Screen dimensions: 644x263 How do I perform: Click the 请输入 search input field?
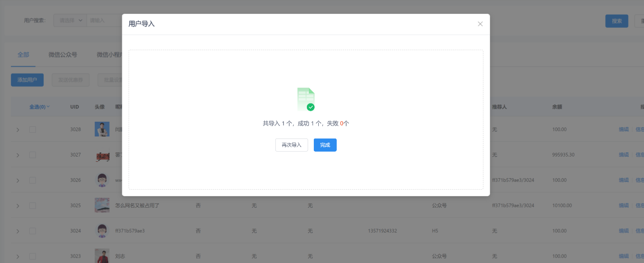105,20
